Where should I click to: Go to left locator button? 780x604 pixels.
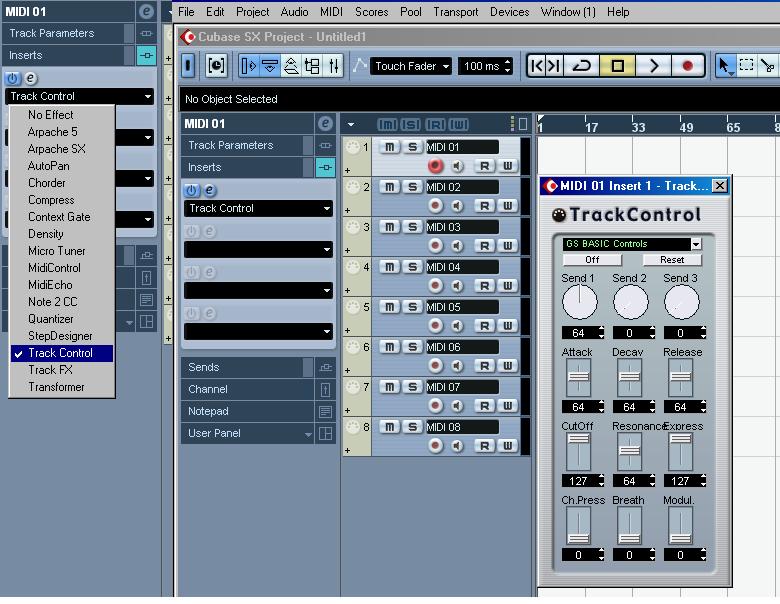coord(537,66)
